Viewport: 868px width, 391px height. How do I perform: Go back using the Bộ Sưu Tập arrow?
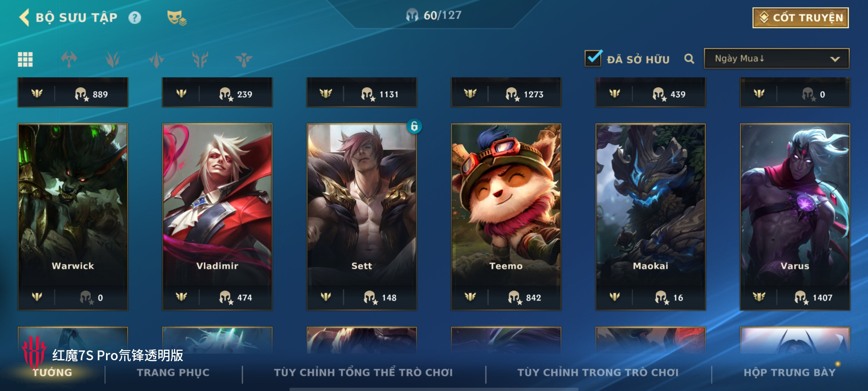[24, 17]
